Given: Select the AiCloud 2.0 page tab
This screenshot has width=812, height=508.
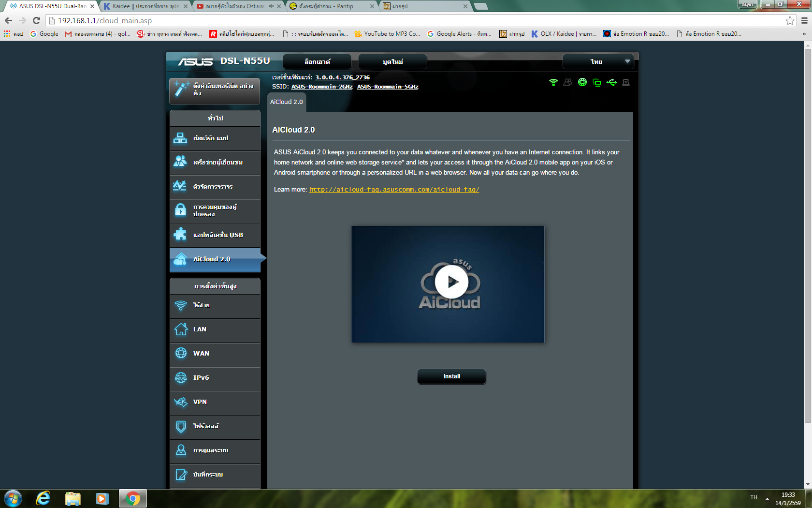Looking at the screenshot, I should (287, 102).
